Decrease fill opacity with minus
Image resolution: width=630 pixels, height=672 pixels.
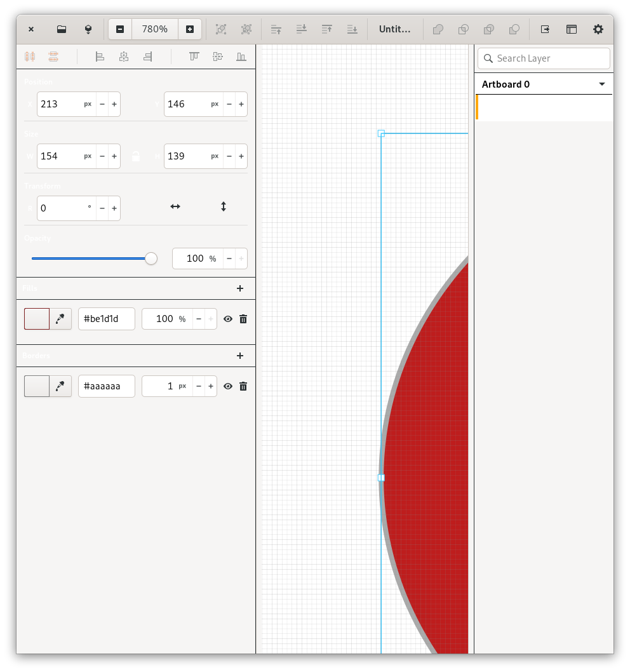pos(198,319)
